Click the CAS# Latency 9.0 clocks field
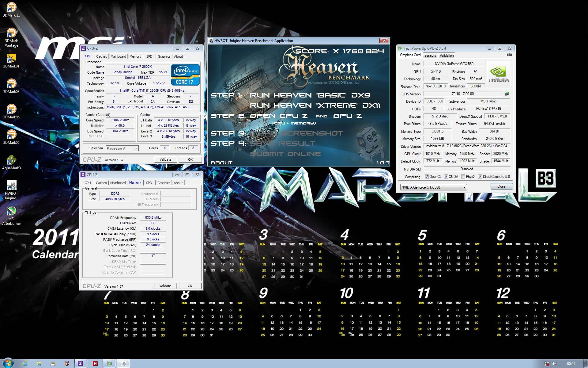The image size is (588, 368). (x=153, y=229)
